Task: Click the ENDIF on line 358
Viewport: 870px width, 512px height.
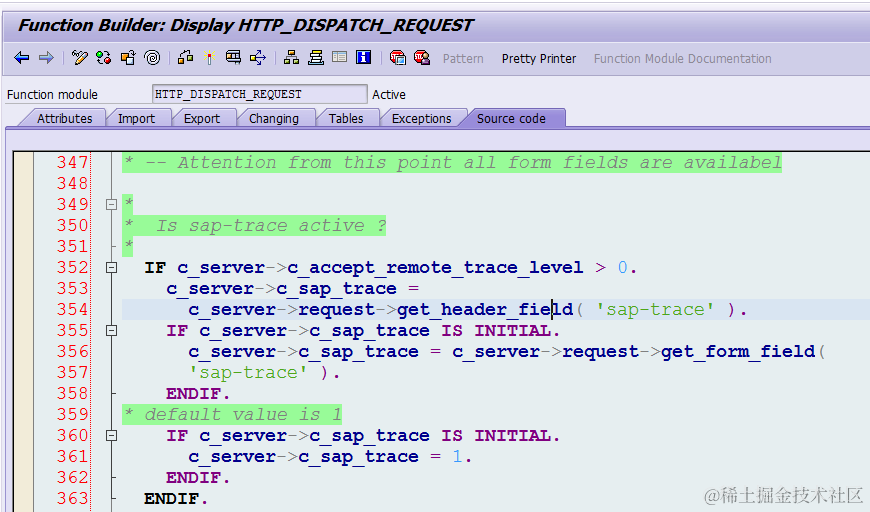Action: click(x=198, y=394)
